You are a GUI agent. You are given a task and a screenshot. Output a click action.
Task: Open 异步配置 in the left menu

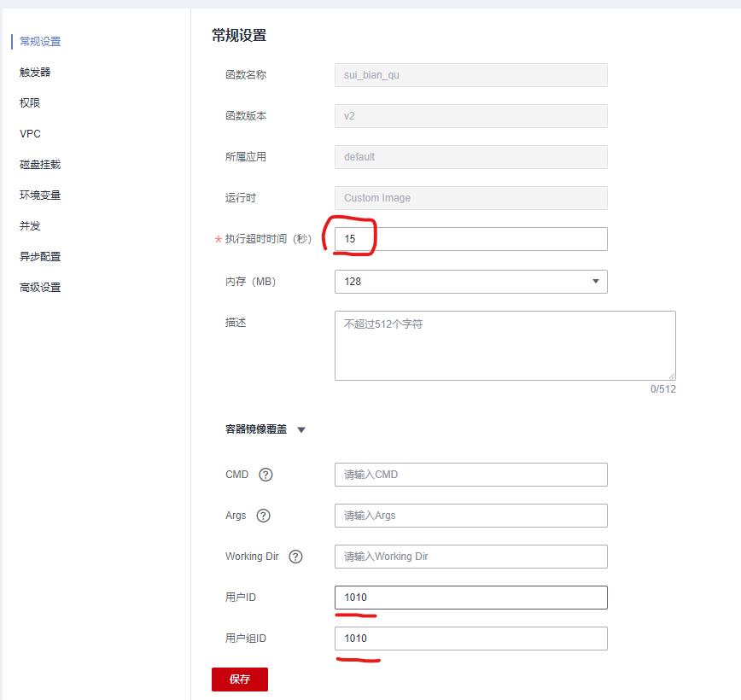point(40,257)
